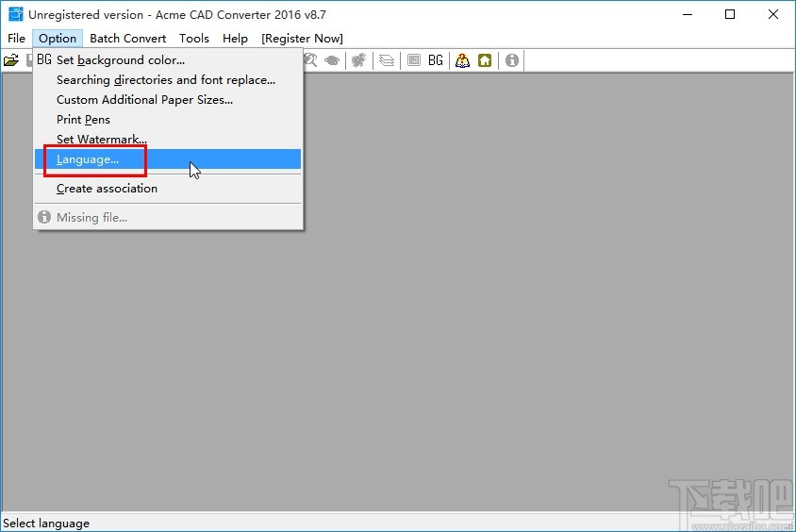Open the help book toolbar icon
796x532 pixels.
tap(462, 60)
